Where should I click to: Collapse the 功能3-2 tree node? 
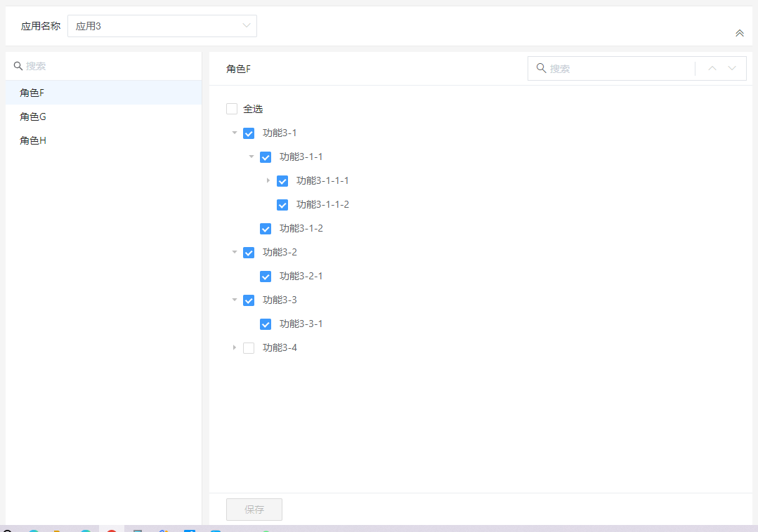[x=235, y=252]
